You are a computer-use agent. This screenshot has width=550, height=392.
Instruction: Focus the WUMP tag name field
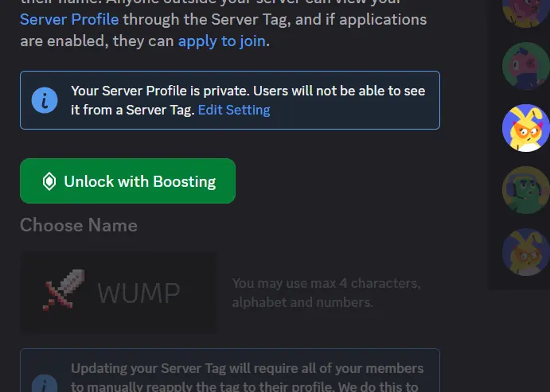pos(119,292)
